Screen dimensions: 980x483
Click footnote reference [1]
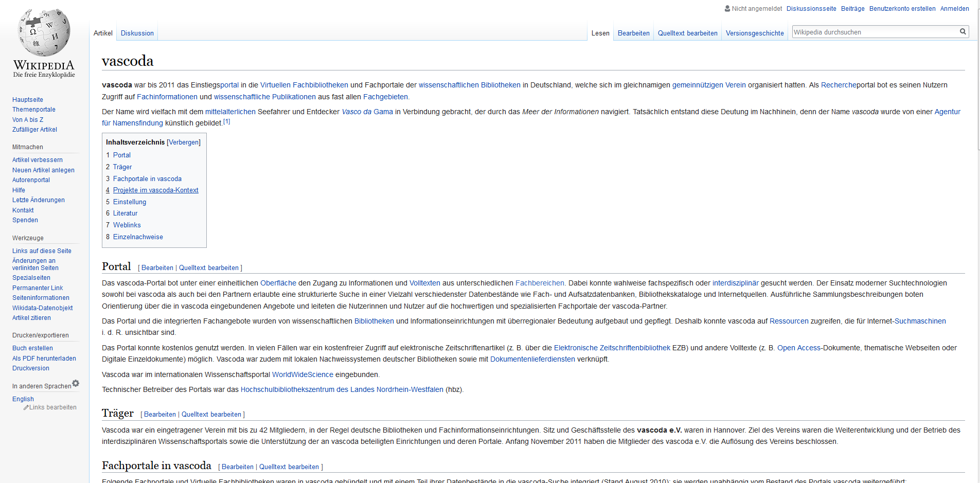[226, 121]
